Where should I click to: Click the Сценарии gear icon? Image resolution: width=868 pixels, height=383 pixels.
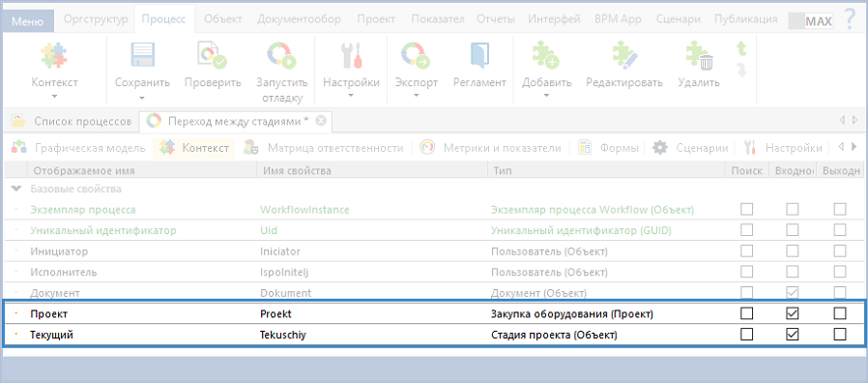click(659, 147)
